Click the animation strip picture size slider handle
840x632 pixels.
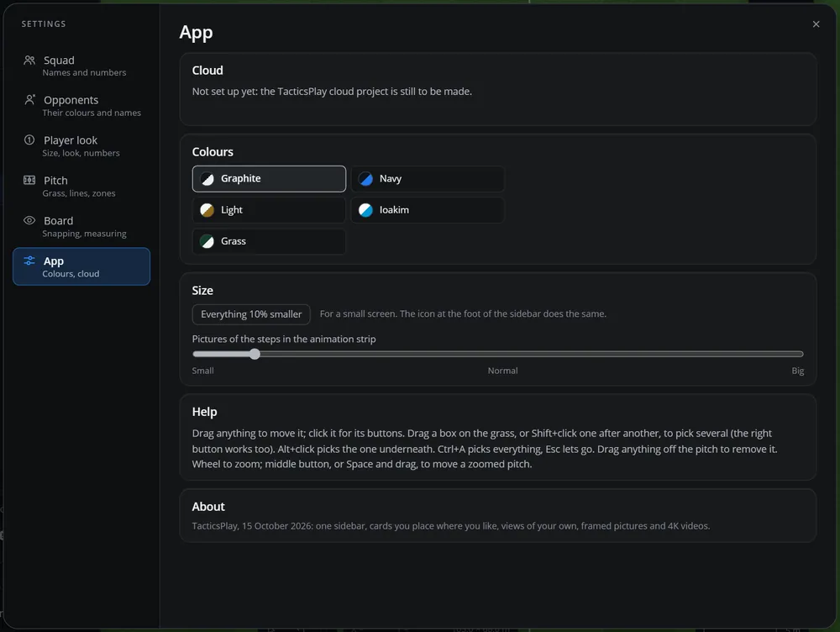click(x=255, y=354)
